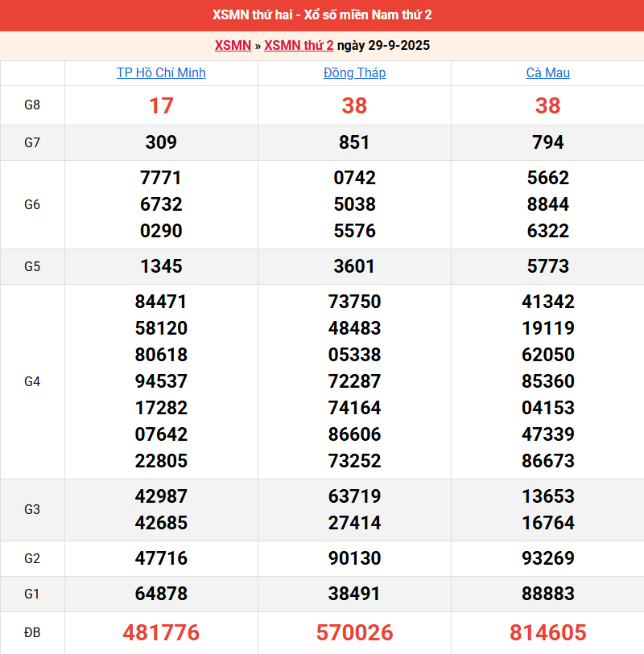
Task: Select the date text 'ngày 29-9-2025'
Action: tap(383, 45)
